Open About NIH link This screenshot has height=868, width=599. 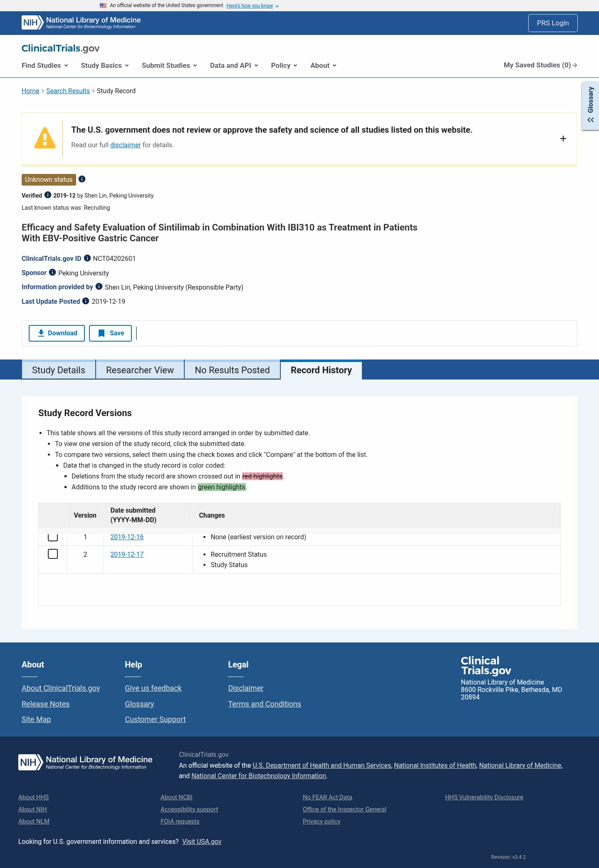tap(32, 809)
